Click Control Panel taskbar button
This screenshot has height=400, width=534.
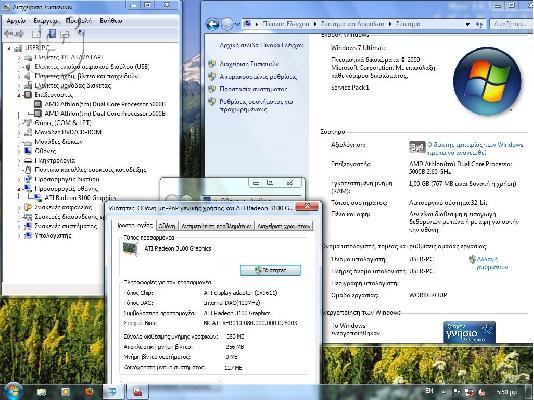tap(113, 393)
